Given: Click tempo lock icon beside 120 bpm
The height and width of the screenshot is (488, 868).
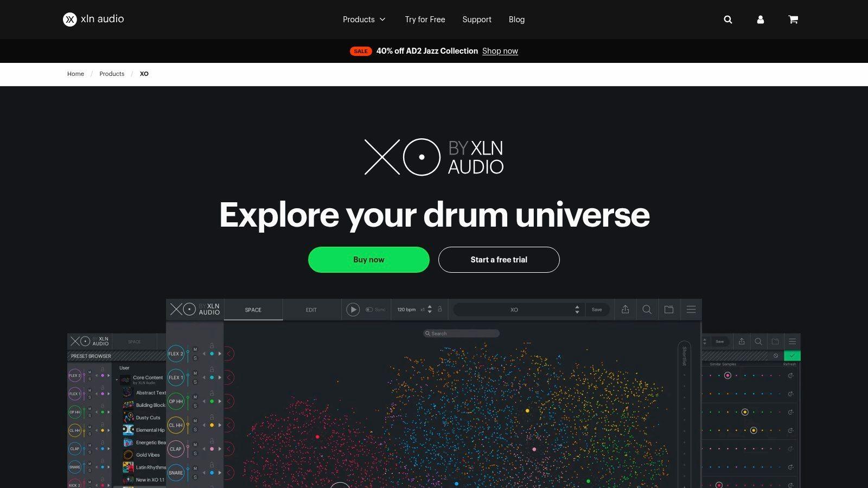Looking at the screenshot, I should [x=440, y=309].
